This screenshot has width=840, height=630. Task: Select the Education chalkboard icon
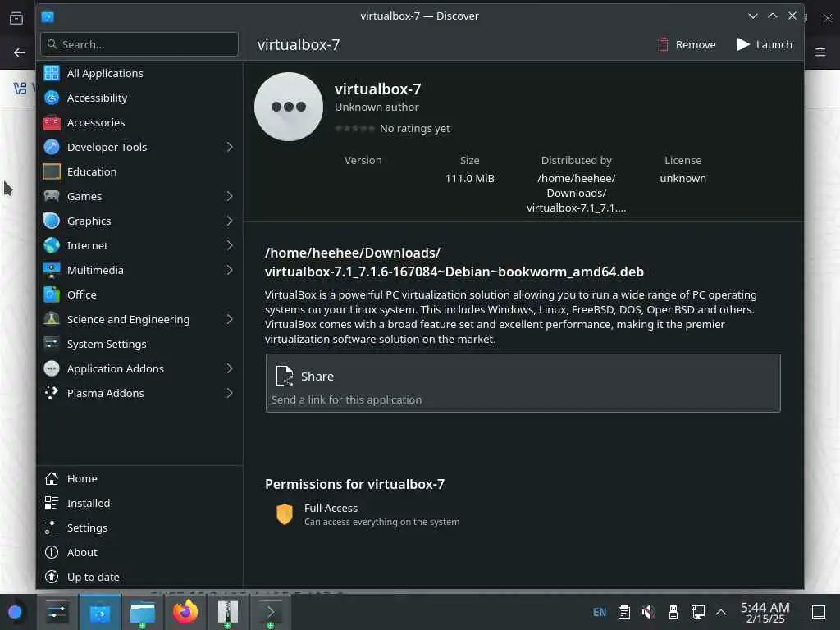click(x=52, y=171)
